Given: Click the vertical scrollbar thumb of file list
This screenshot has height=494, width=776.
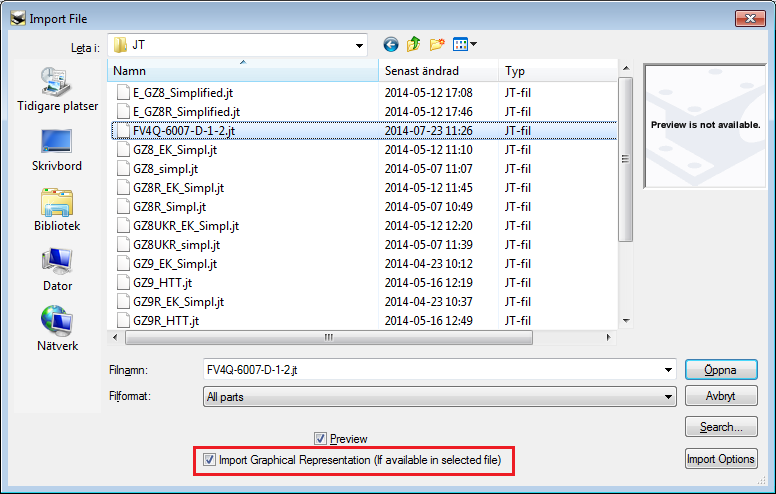Looking at the screenshot, I should (x=626, y=159).
